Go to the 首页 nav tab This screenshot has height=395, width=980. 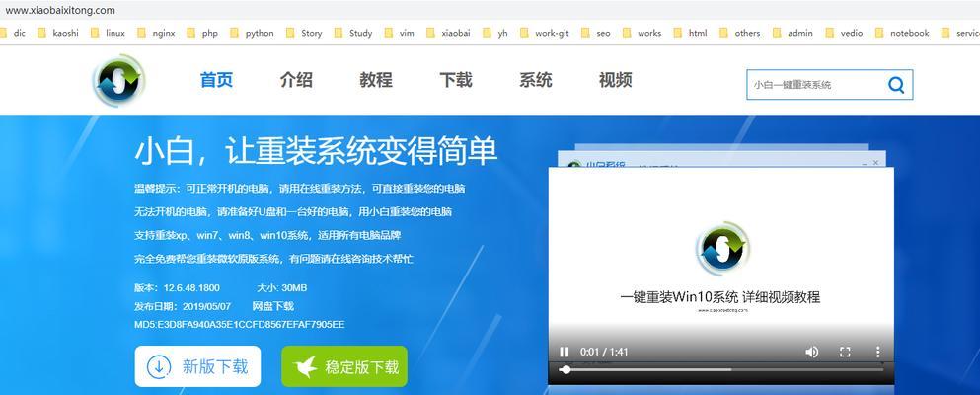pyautogui.click(x=216, y=80)
